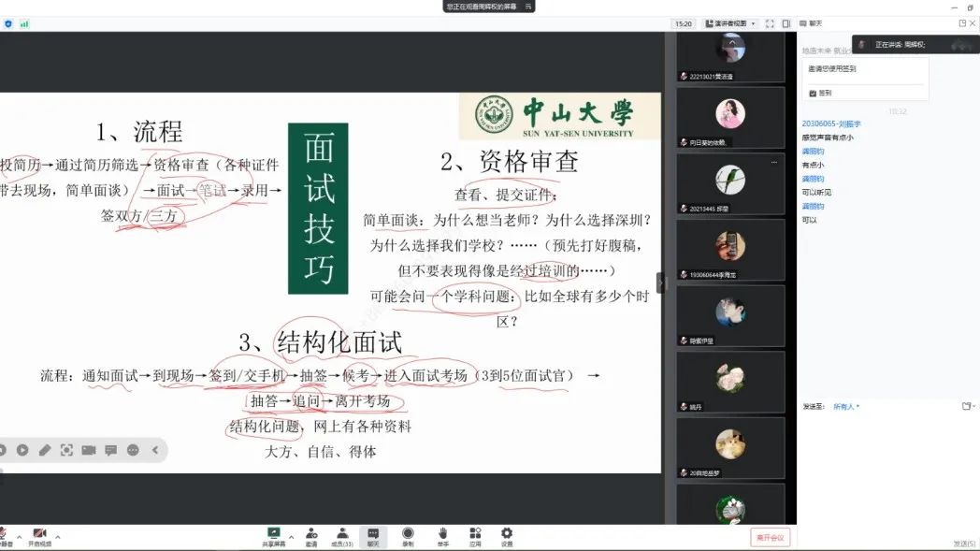Viewport: 980px width, 551px height.
Task: Toggle camera with 开启视频 button
Action: 39,535
